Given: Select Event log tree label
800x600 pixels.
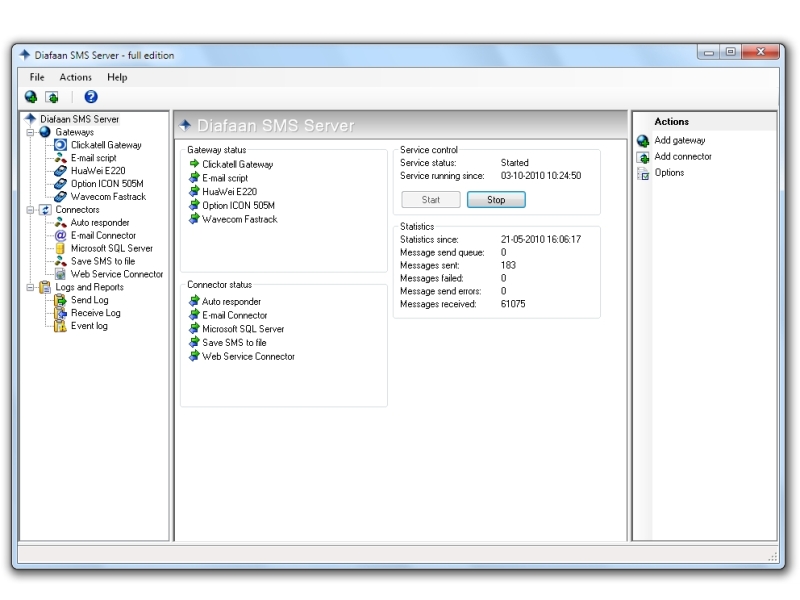Looking at the screenshot, I should pyautogui.click(x=89, y=326).
